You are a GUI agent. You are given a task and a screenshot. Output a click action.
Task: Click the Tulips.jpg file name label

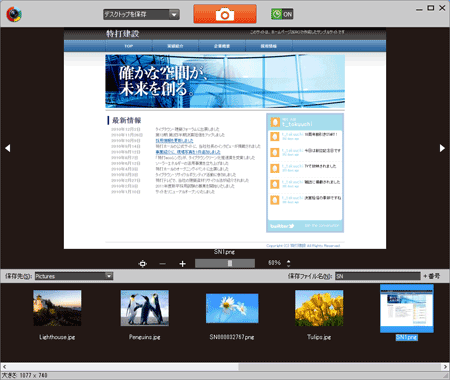[x=319, y=337]
